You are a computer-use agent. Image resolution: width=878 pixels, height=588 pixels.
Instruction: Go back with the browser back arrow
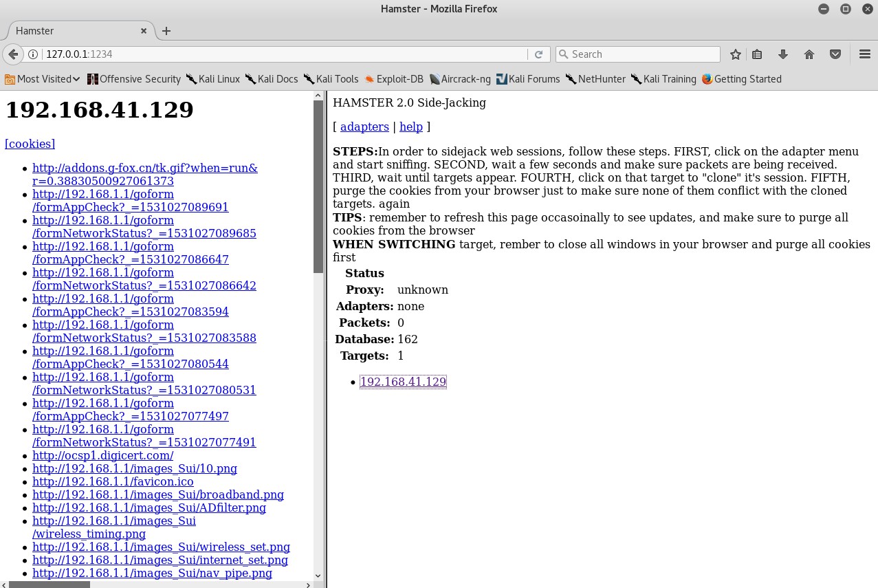tap(13, 54)
